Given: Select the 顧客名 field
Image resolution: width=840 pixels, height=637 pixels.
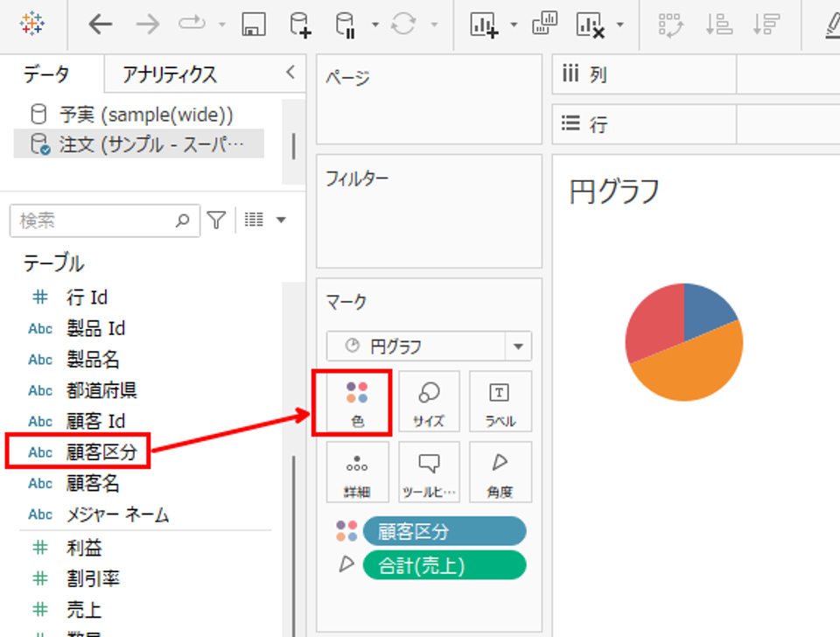Looking at the screenshot, I should click(93, 483).
